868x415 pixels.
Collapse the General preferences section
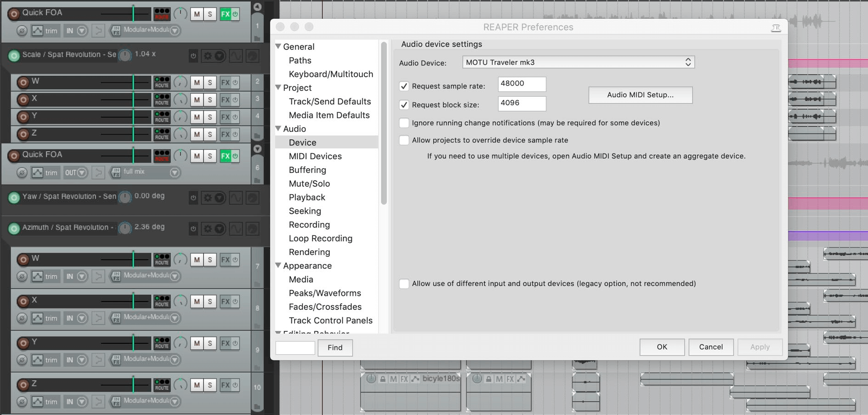point(278,46)
